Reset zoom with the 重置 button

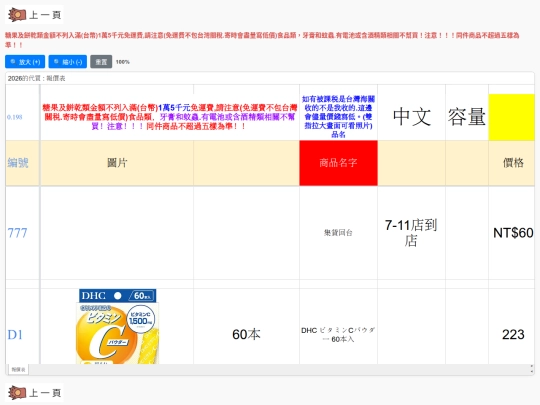pos(101,62)
